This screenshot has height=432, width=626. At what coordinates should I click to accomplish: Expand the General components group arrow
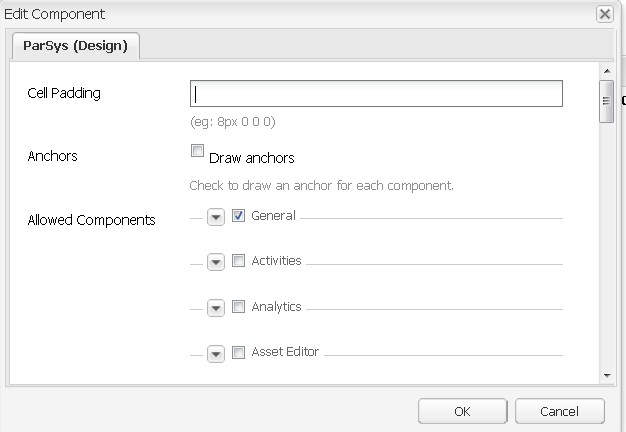215,217
